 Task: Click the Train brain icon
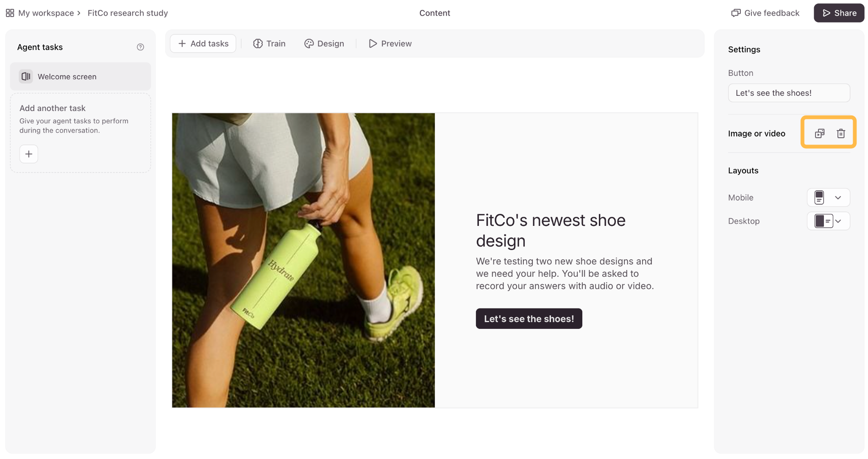pyautogui.click(x=258, y=44)
